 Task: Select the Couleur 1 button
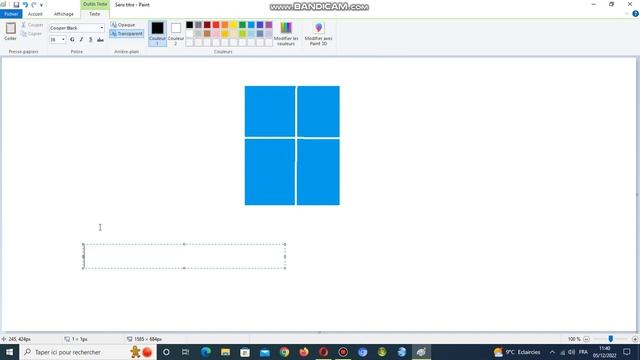pyautogui.click(x=158, y=33)
